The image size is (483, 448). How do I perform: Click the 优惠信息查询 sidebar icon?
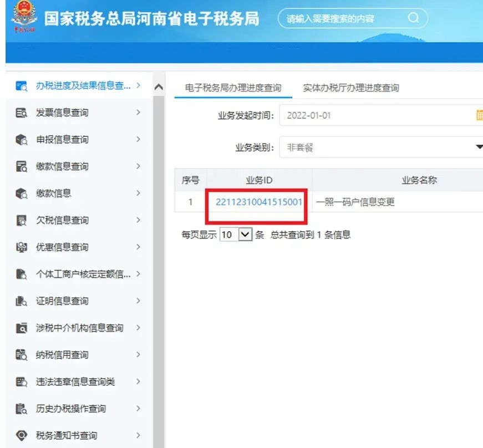21,247
